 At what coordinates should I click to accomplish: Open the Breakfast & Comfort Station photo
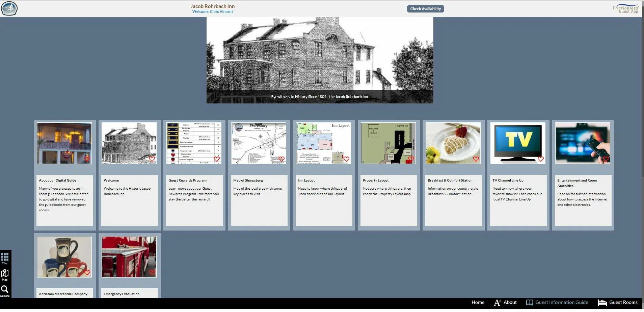point(453,143)
